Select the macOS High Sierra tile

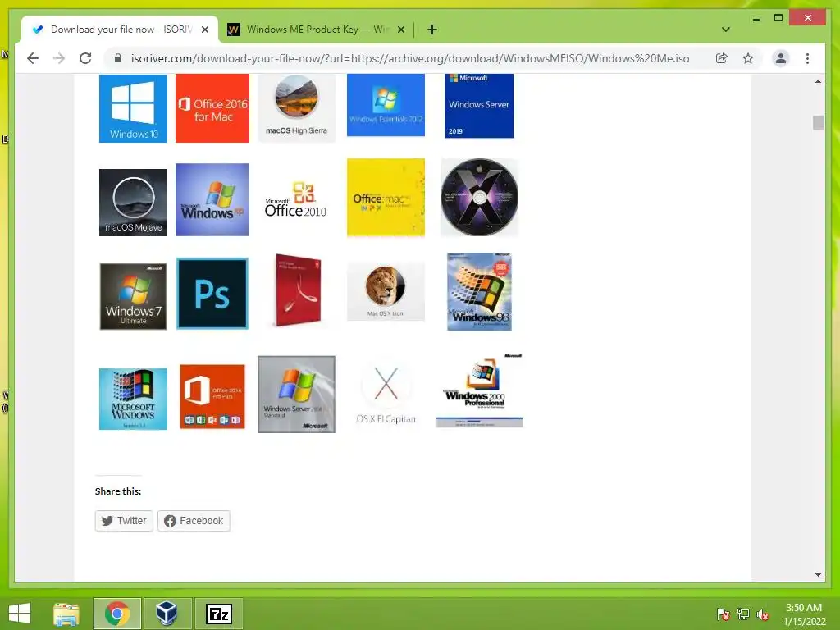296,108
